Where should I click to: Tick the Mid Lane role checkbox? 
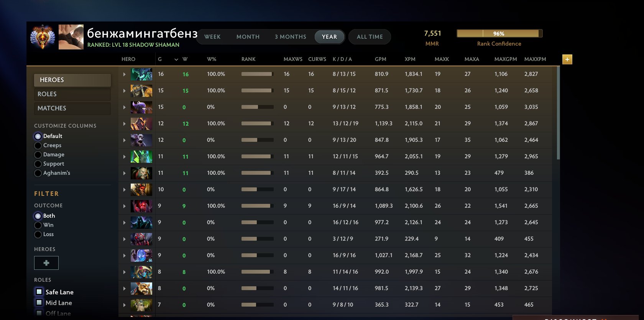pyautogui.click(x=39, y=302)
